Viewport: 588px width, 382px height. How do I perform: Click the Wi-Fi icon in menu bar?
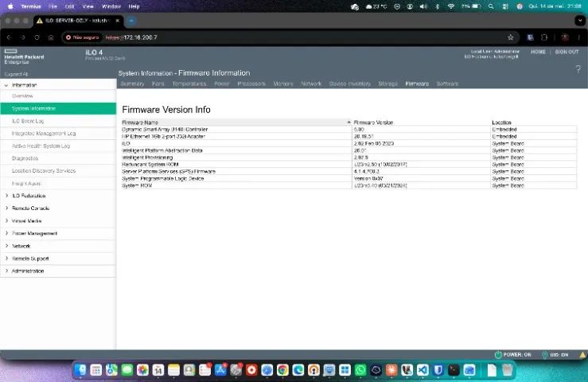(x=451, y=6)
